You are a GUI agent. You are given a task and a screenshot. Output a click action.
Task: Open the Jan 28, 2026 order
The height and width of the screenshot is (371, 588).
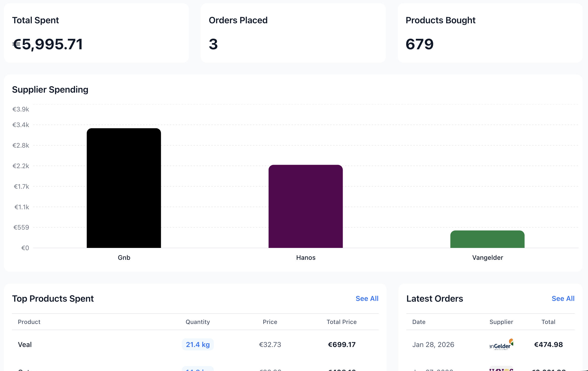click(433, 344)
